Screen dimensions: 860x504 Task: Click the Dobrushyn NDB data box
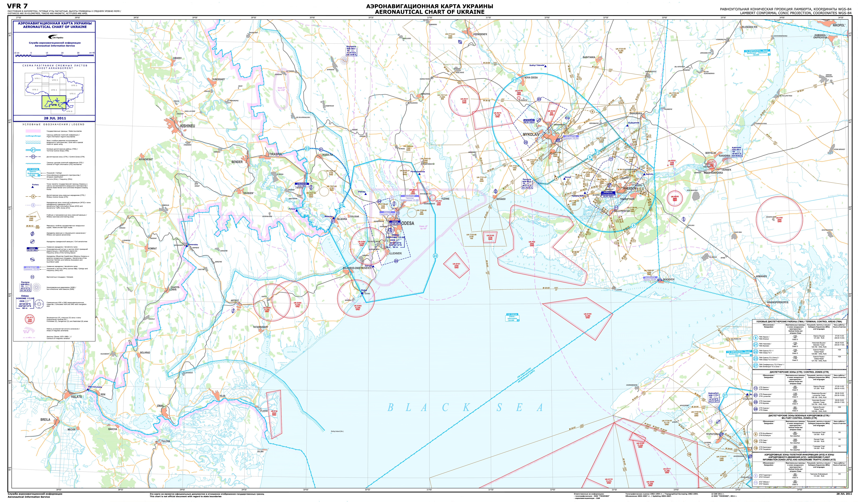[713, 398]
